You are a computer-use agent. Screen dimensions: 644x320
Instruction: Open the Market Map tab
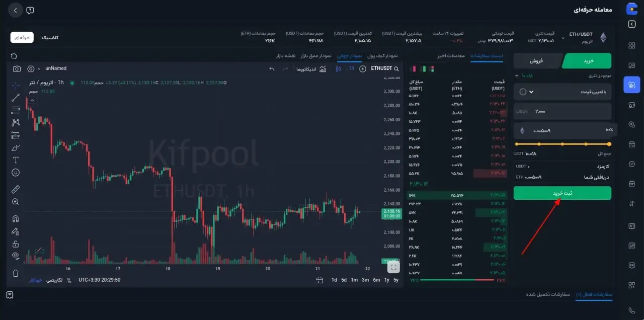click(286, 55)
